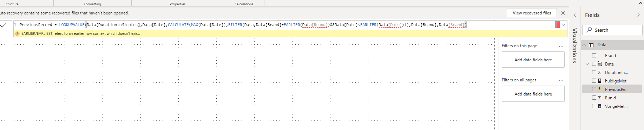Check the Date field checkbox
The image size is (644, 130).
pos(594,64)
